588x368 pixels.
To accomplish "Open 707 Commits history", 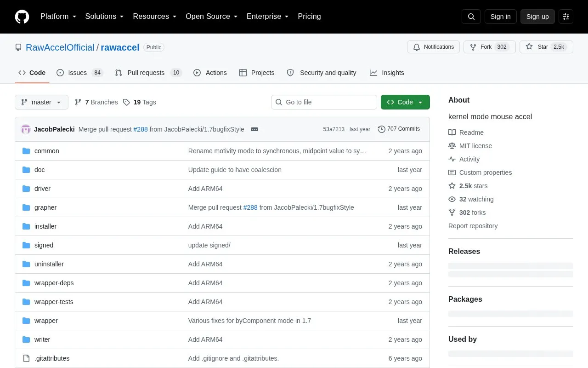I will [x=399, y=129].
